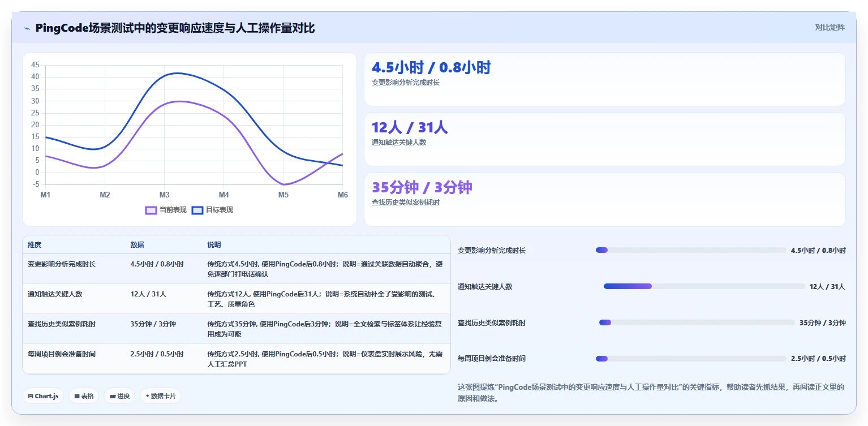868x426 pixels.
Task: Click table data cell 35分钟 / 3分钟
Action: 153,324
